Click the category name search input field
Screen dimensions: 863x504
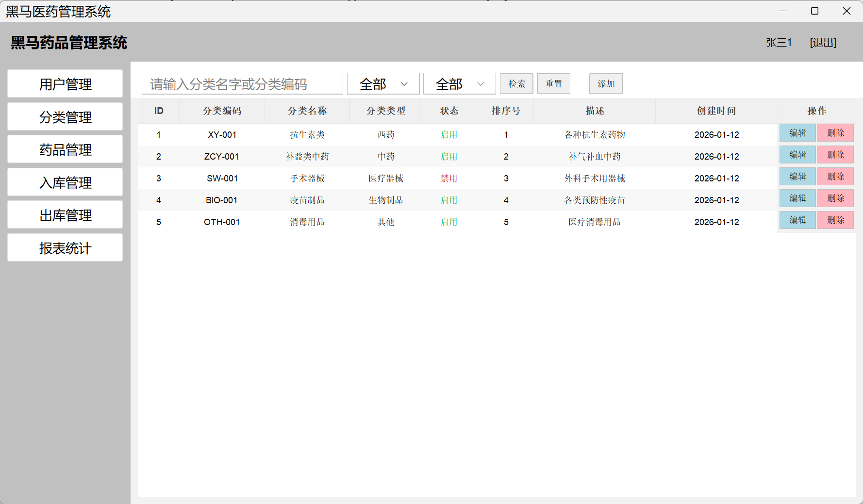[242, 84]
